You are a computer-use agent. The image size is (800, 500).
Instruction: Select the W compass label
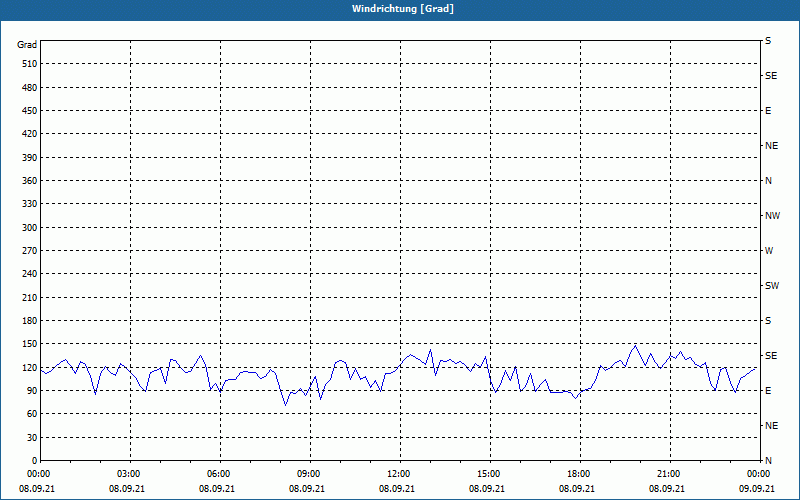tap(769, 251)
